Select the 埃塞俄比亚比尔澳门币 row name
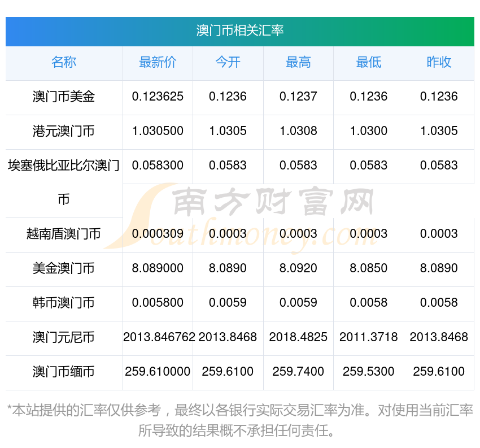The width and height of the screenshot is (480, 448). click(64, 182)
